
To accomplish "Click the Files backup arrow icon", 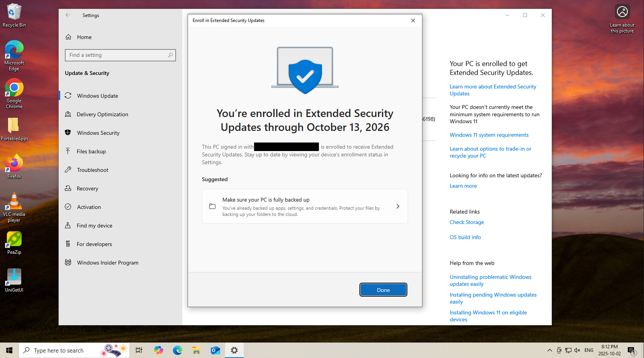I will (68, 151).
